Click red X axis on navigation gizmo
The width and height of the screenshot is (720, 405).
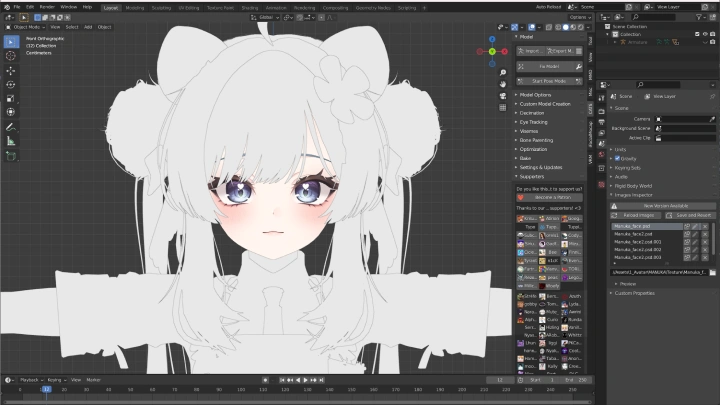(504, 51)
